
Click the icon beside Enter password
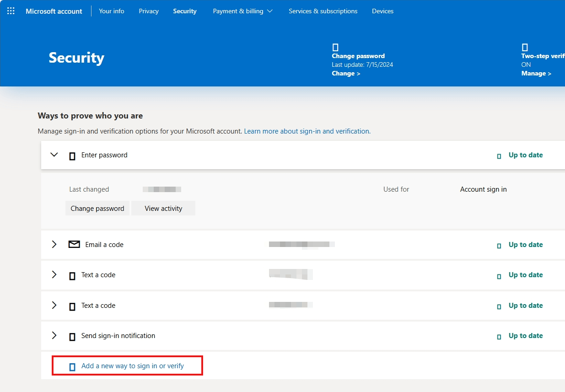tap(72, 156)
